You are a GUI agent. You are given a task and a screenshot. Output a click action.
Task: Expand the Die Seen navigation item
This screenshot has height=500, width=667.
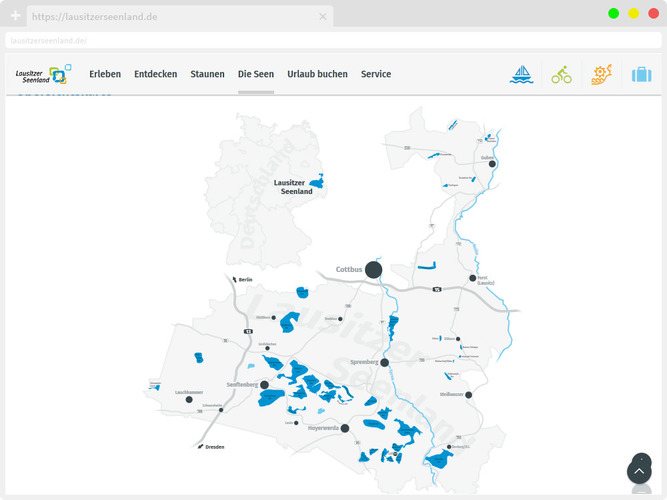point(255,75)
